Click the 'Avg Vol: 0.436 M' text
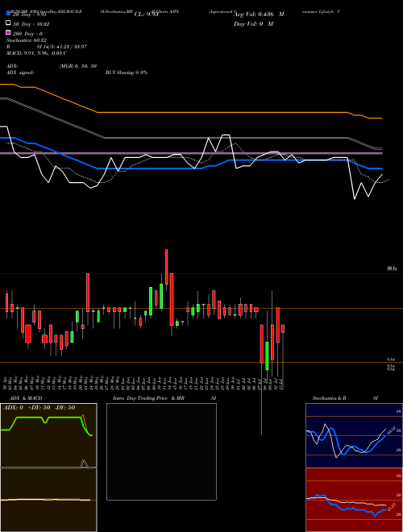 260,15
